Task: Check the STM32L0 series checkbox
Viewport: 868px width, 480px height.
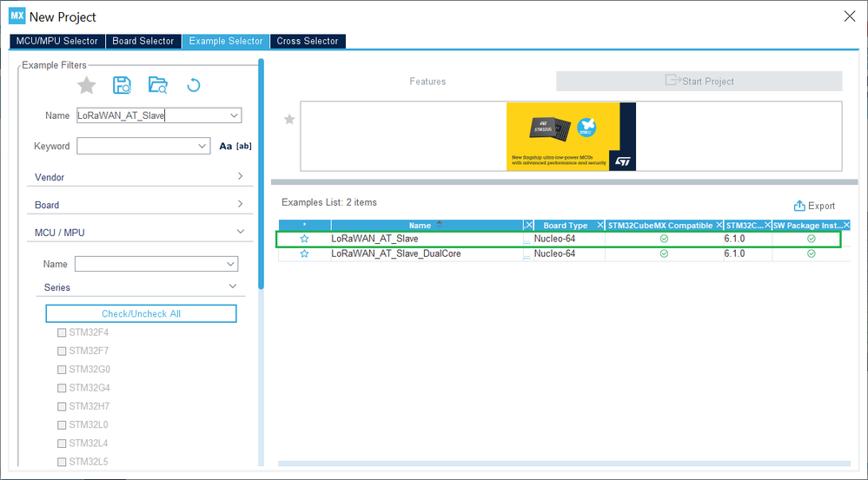Action: coord(62,425)
